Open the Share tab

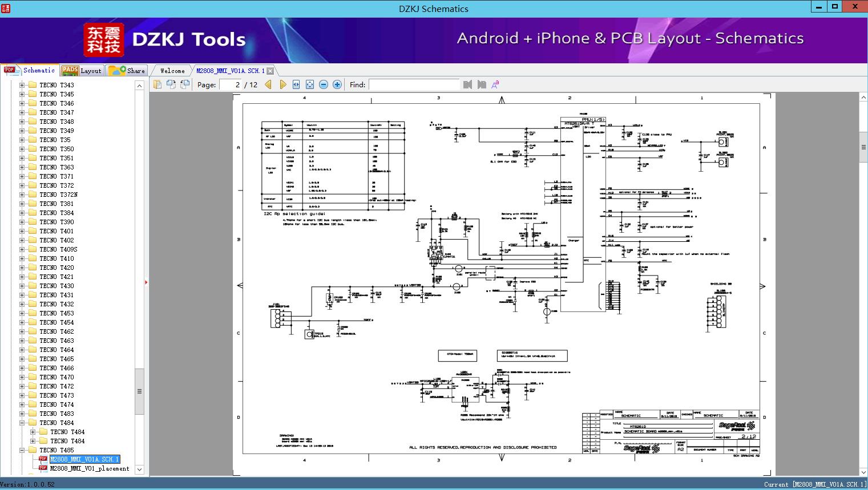pyautogui.click(x=127, y=70)
